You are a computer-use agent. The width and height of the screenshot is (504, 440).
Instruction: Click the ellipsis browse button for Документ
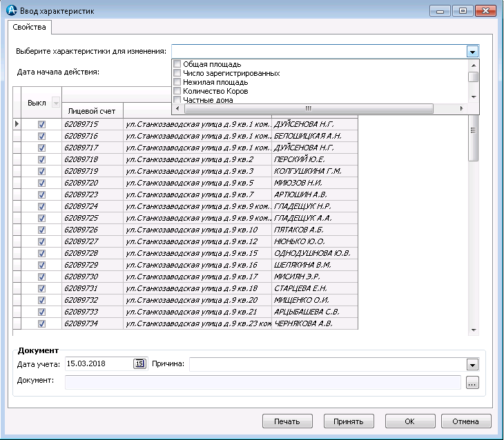472,383
